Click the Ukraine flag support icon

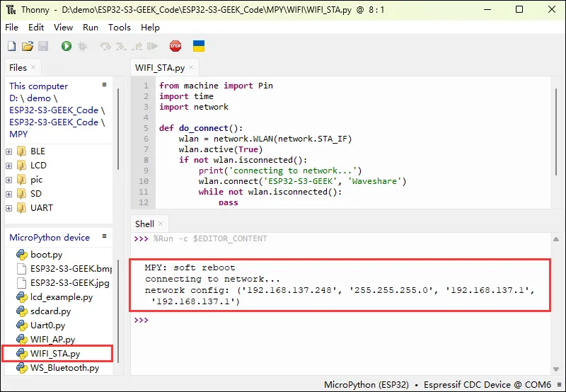coord(199,46)
